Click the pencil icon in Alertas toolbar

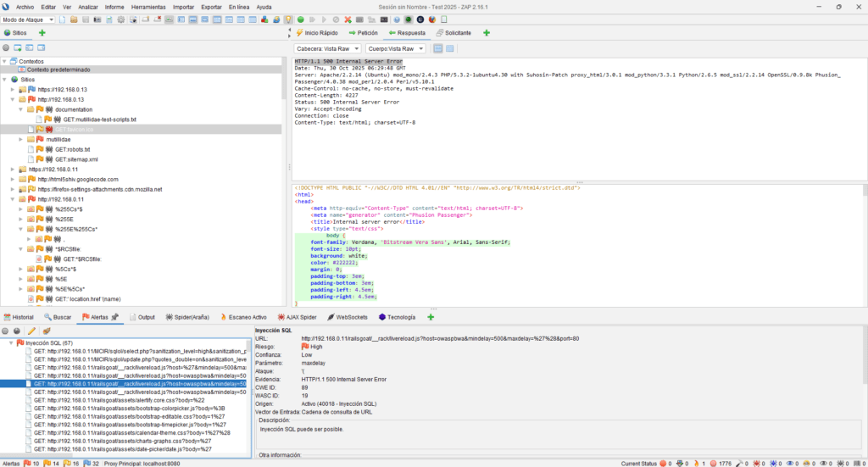point(31,331)
